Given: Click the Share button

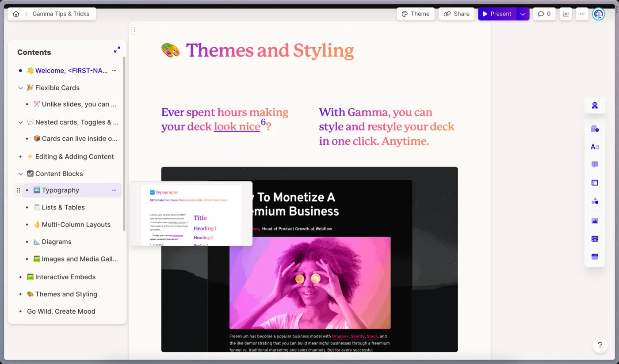Looking at the screenshot, I should click(457, 14).
